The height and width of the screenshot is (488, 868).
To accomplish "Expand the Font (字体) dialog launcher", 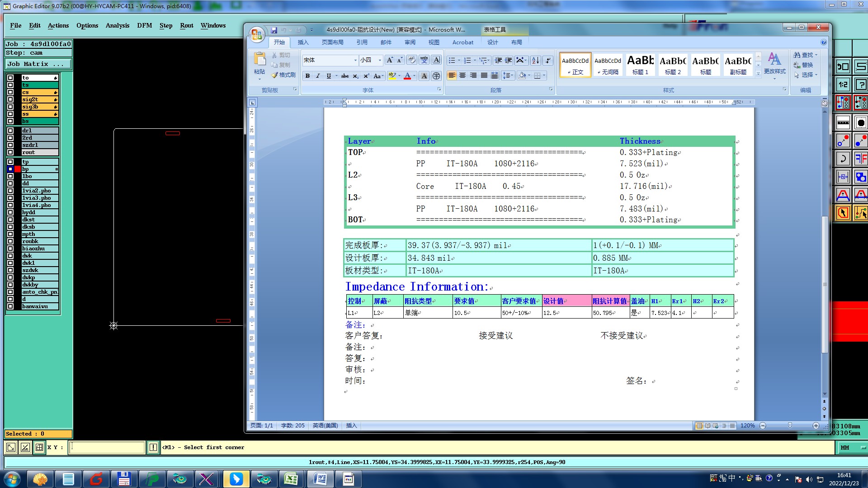I will click(439, 89).
